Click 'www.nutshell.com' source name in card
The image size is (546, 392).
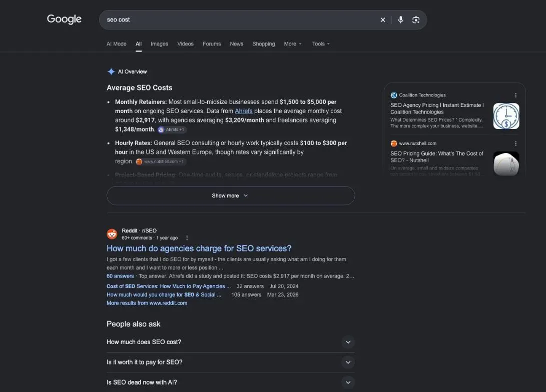tap(417, 143)
